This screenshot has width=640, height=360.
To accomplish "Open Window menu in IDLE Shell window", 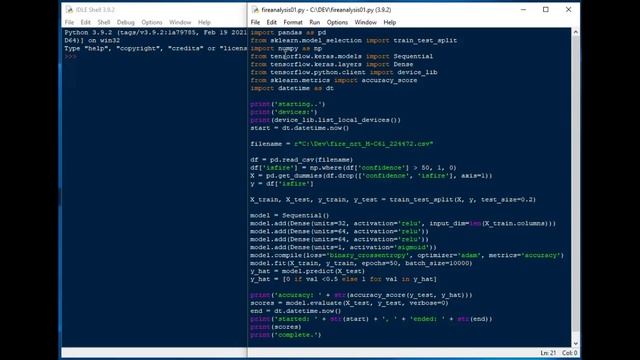I will pyautogui.click(x=180, y=22).
